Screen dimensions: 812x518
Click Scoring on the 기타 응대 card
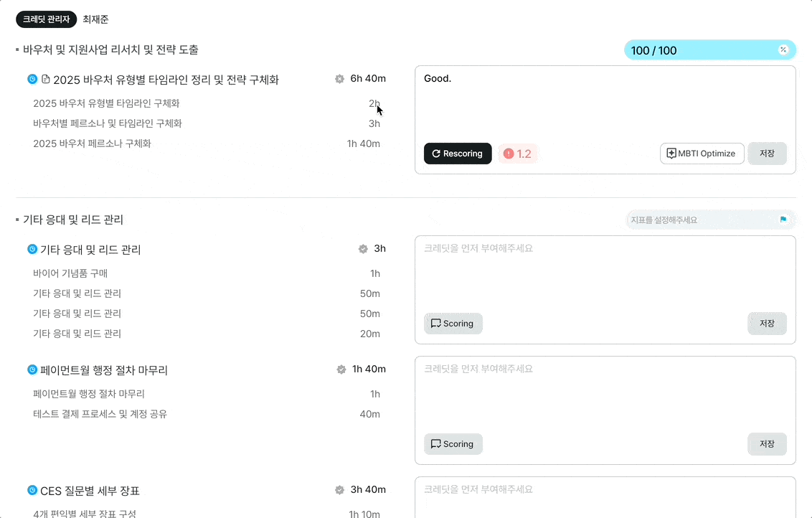point(453,324)
